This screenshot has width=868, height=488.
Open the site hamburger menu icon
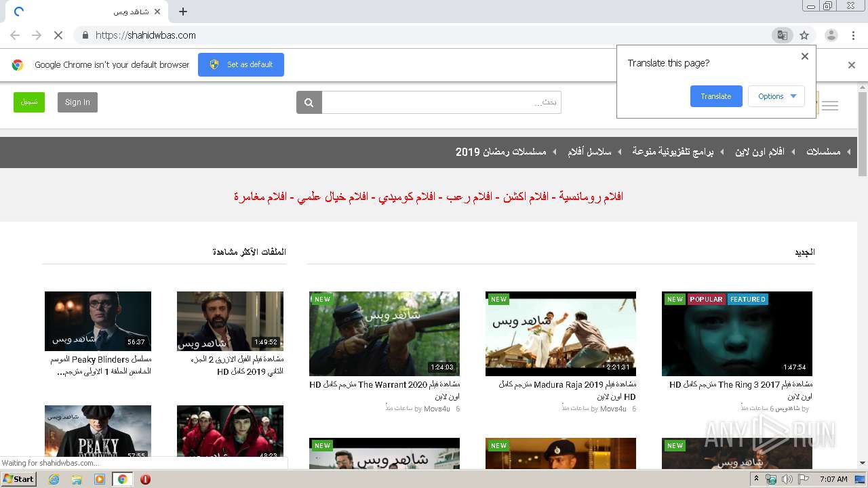829,105
